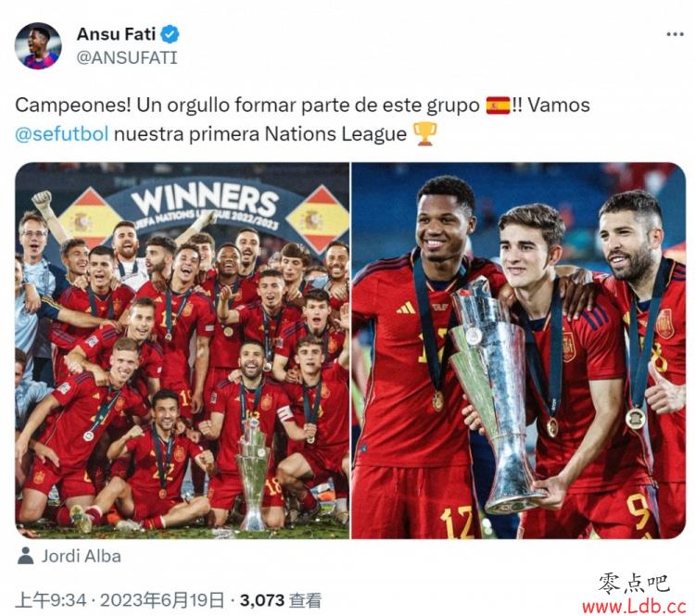Open the Jordi Alba photo tag
This screenshot has height=616, width=695.
pyautogui.click(x=82, y=556)
